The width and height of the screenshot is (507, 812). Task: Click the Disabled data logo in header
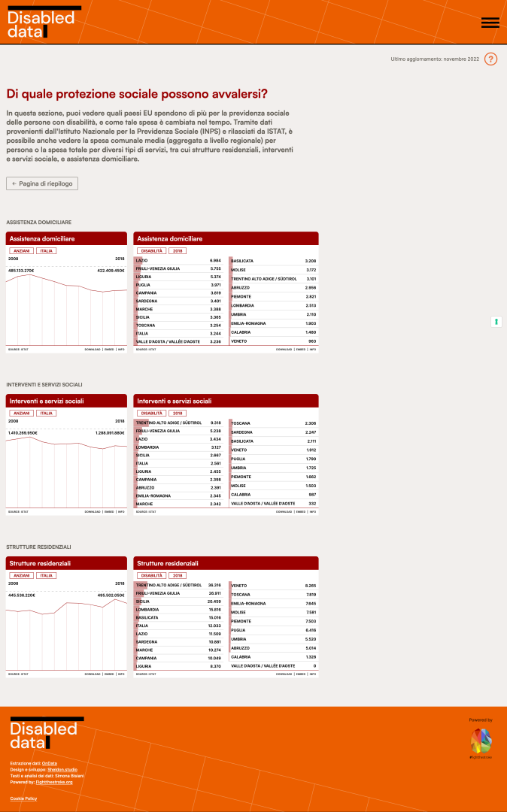coord(42,23)
